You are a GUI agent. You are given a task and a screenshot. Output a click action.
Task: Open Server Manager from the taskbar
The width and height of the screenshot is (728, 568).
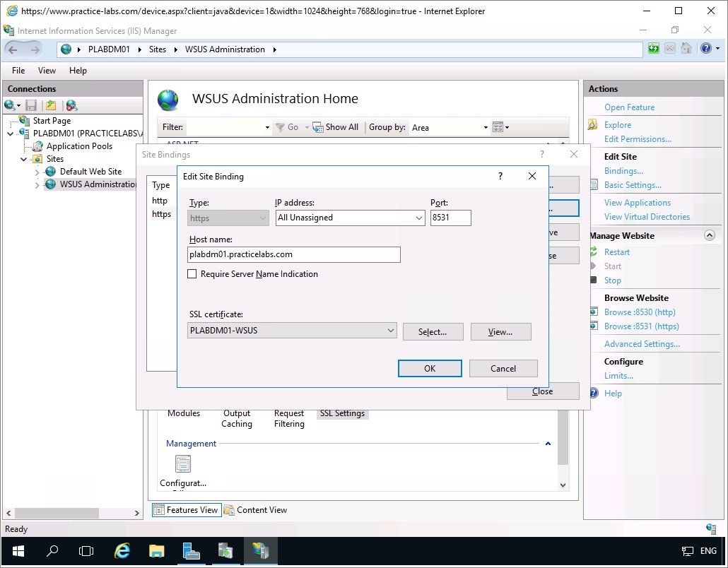click(x=191, y=550)
